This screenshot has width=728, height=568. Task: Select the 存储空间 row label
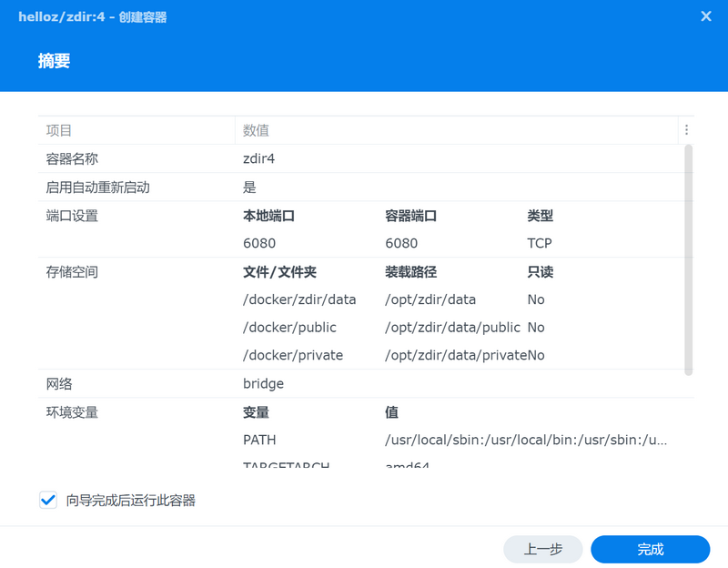pos(72,271)
